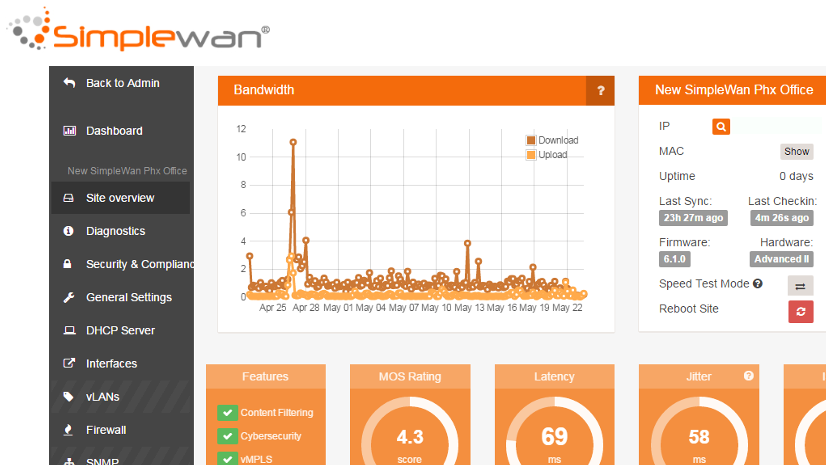
Task: Toggle the vMPLS feature checkbox
Action: (226, 459)
